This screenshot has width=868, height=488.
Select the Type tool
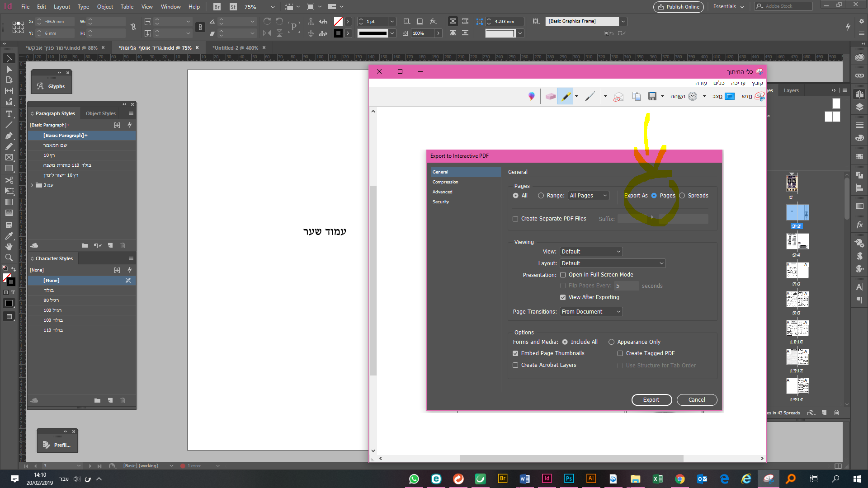(9, 114)
